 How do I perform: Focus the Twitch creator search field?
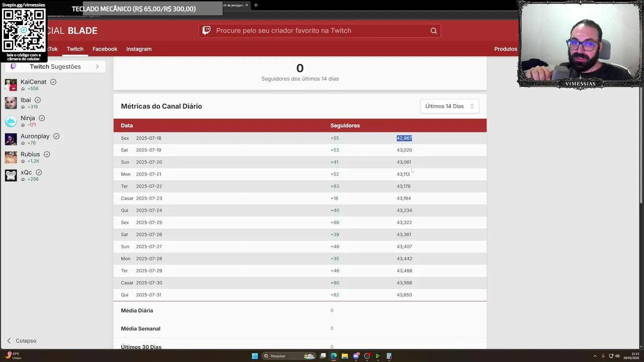point(319,31)
